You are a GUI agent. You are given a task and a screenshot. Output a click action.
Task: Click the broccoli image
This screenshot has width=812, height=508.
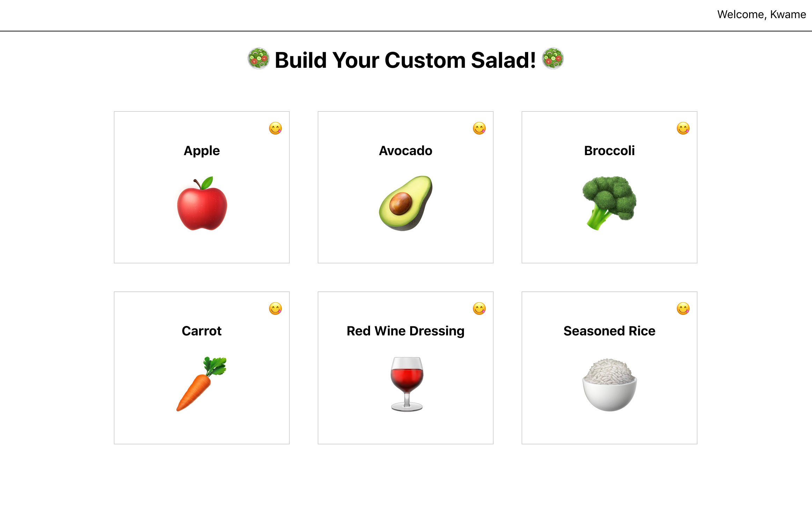click(609, 203)
